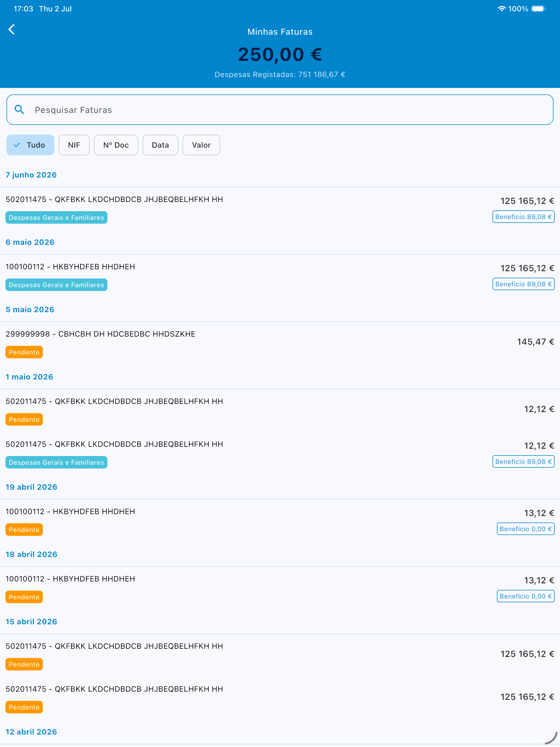Tap Pendente tag under 19 abril 2026

point(24,530)
